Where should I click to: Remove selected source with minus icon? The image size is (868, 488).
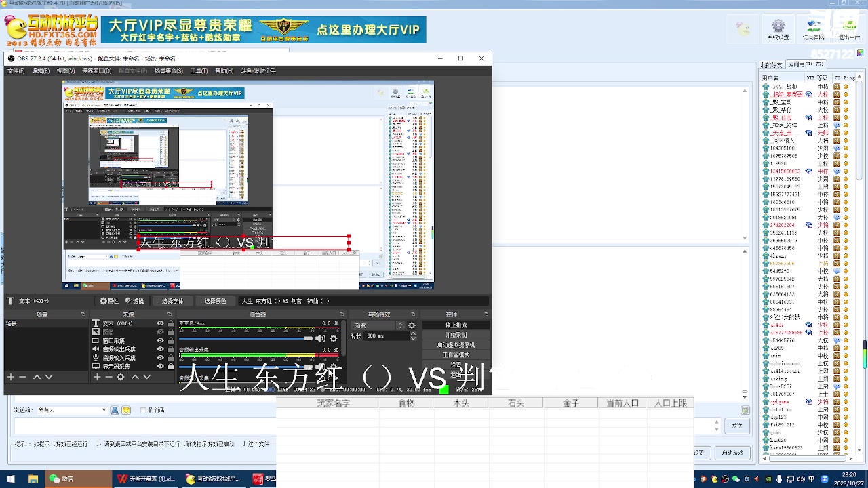tap(108, 377)
